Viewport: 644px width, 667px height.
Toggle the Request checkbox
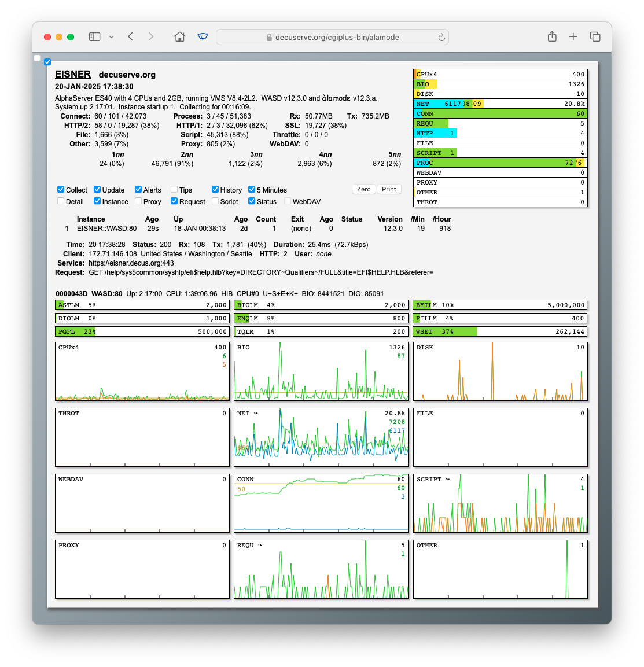tap(174, 201)
